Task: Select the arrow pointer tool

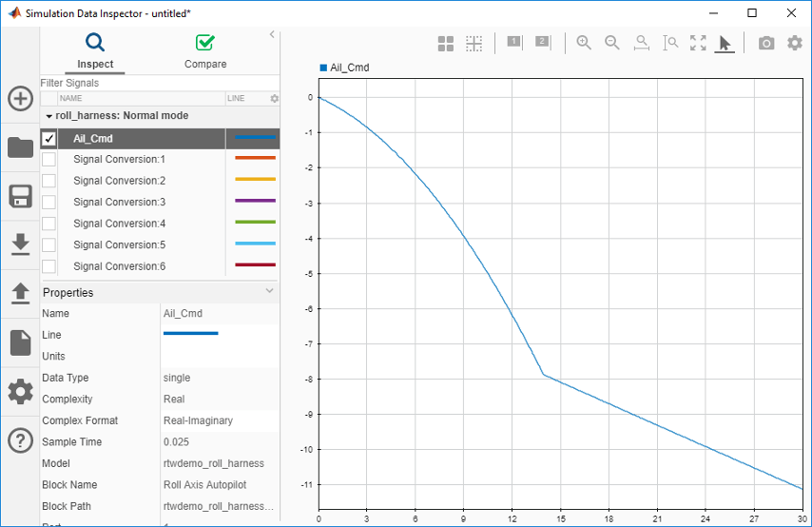Action: click(x=725, y=44)
